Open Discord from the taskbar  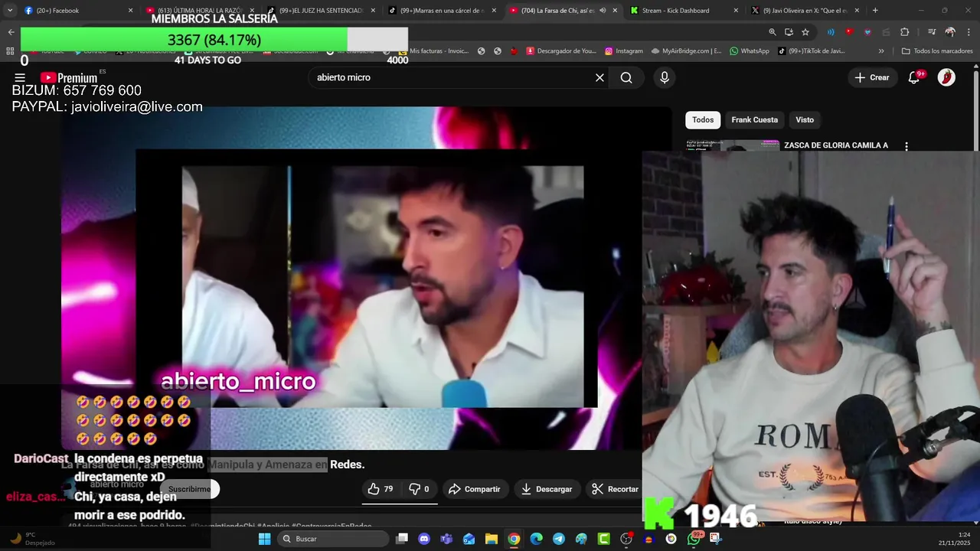point(424,539)
